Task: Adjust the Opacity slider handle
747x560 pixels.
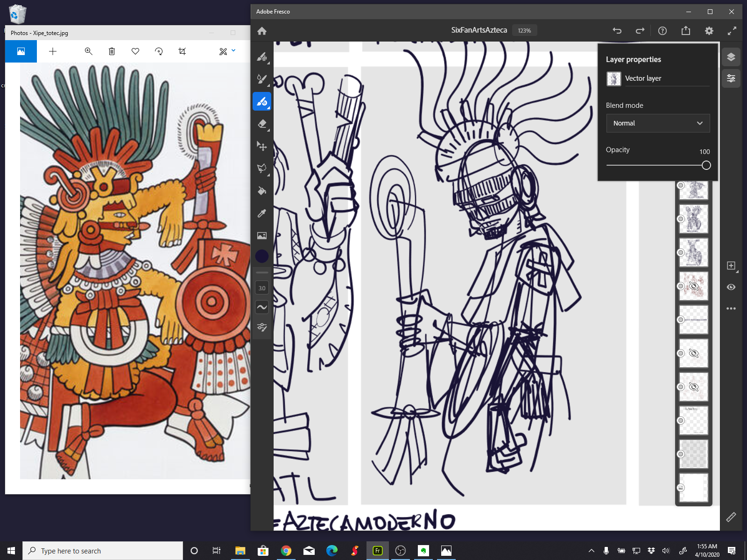Action: tap(706, 165)
